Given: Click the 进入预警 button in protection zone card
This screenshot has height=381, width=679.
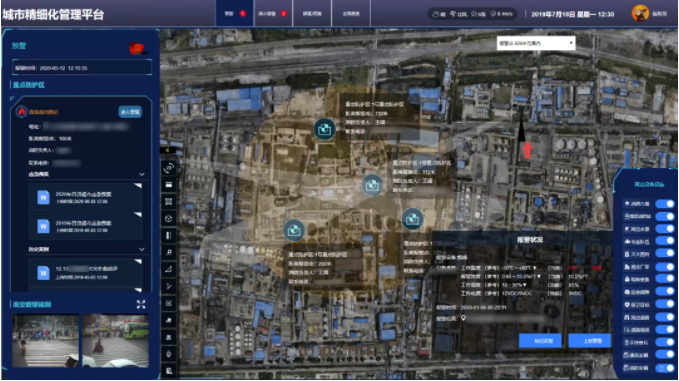Looking at the screenshot, I should coord(130,112).
